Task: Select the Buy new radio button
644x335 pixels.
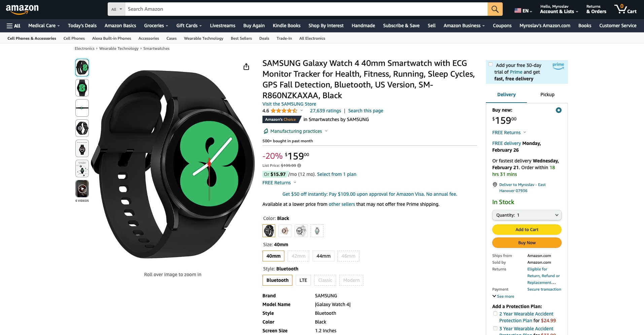Action: pyautogui.click(x=559, y=110)
